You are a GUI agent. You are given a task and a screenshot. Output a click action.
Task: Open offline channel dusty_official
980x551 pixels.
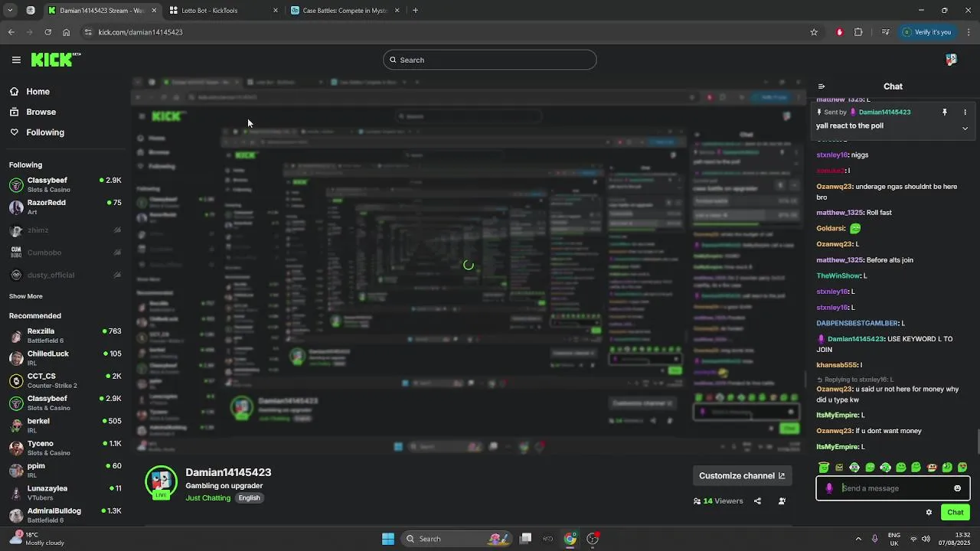tap(65, 275)
